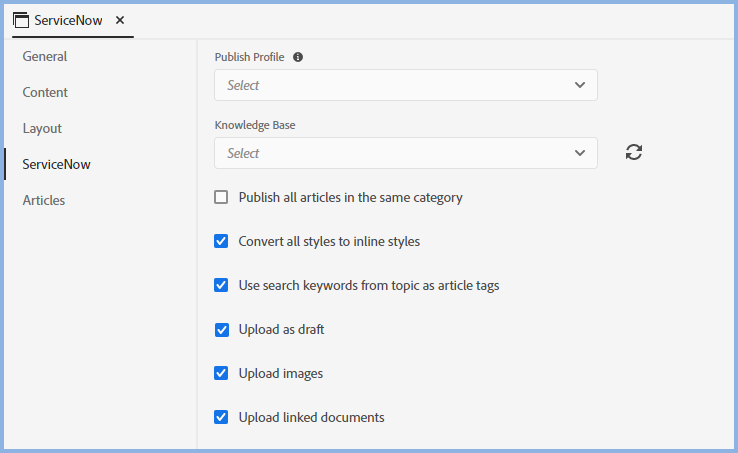Select the ServiceNow sidebar item
This screenshot has width=738, height=453.
coord(56,164)
